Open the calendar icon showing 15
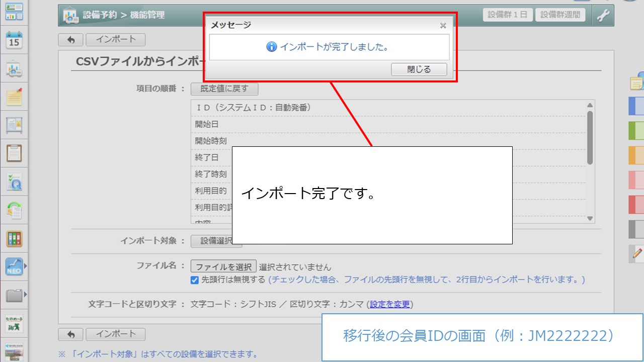Image resolution: width=644 pixels, height=362 pixels. pos(14,40)
